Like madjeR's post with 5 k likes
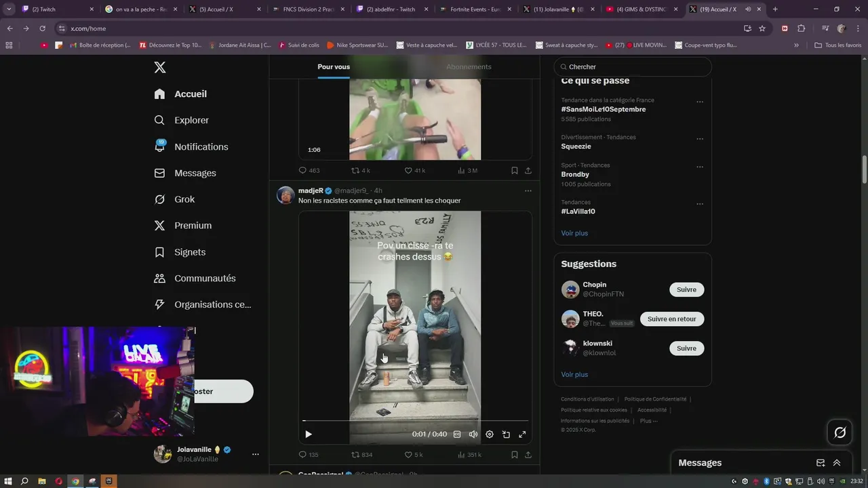Screen dimensions: 868x488 [414, 455]
